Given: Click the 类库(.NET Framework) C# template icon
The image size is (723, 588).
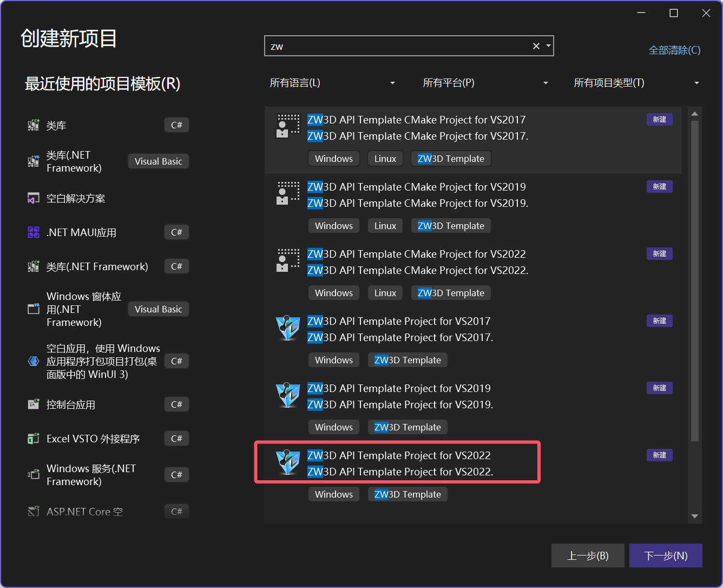Looking at the screenshot, I should (34, 266).
